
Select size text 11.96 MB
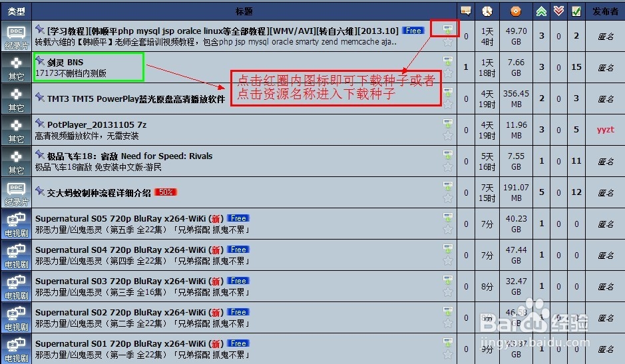pos(517,130)
